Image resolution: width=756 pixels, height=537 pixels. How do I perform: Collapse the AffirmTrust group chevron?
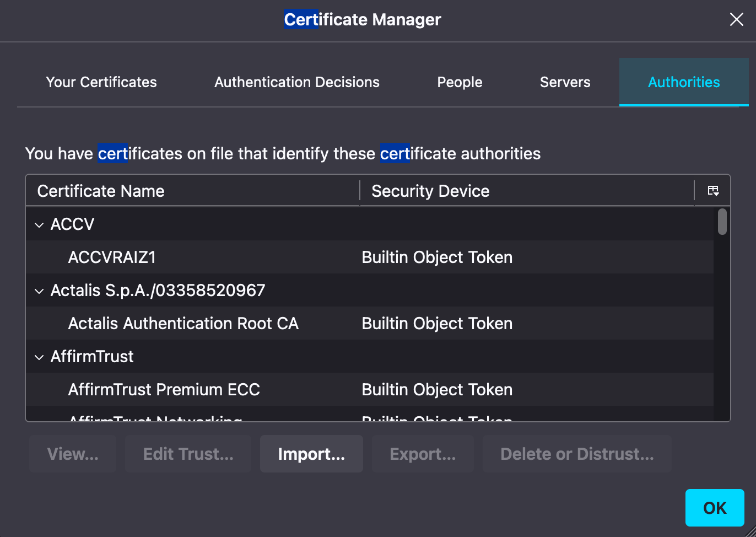coord(39,357)
